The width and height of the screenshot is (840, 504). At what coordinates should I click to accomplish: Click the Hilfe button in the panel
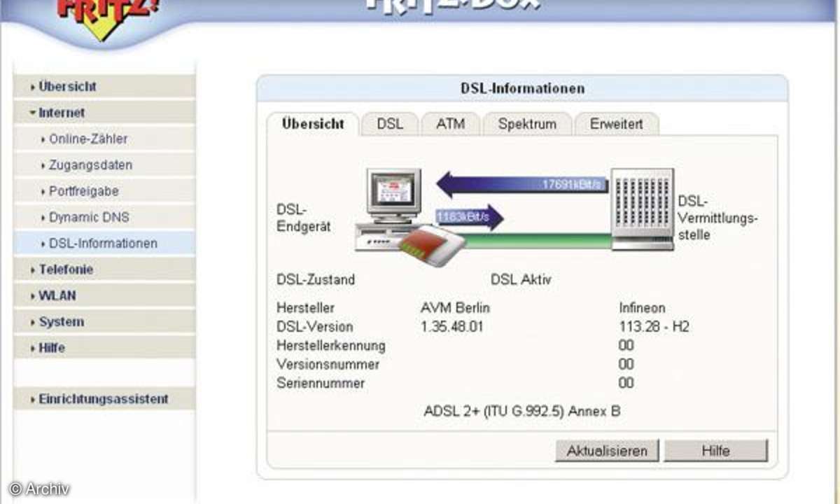click(715, 451)
